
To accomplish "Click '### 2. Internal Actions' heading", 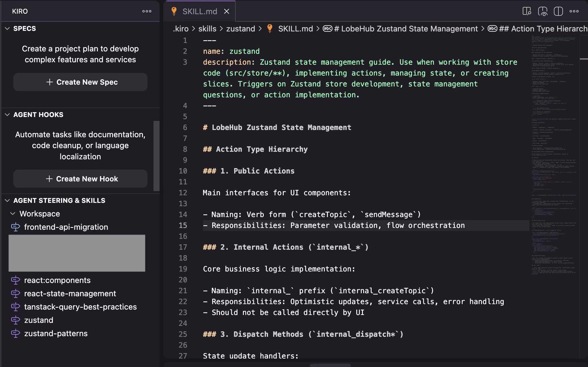I will [286, 247].
